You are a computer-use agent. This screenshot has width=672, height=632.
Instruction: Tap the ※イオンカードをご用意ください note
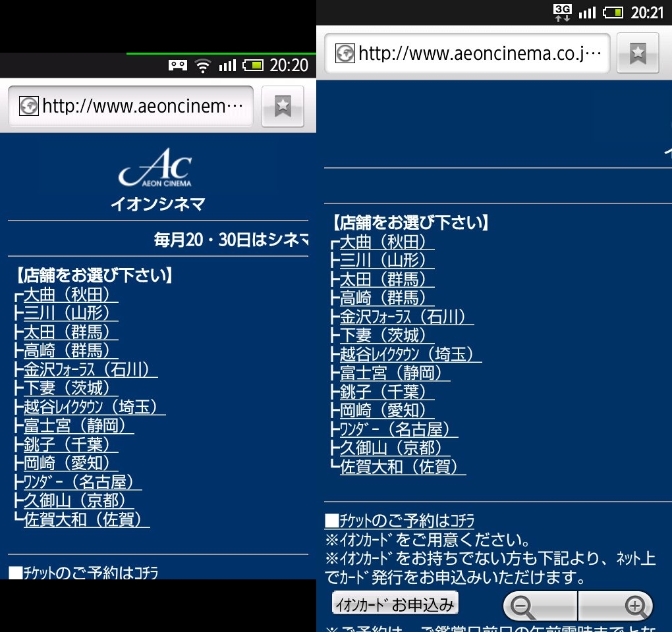click(428, 540)
